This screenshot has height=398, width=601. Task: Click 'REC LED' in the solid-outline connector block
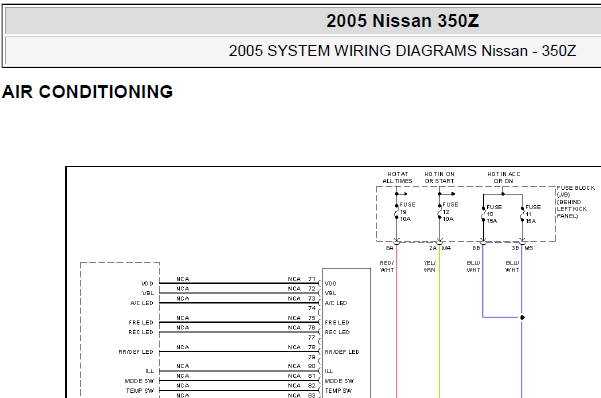pos(337,332)
